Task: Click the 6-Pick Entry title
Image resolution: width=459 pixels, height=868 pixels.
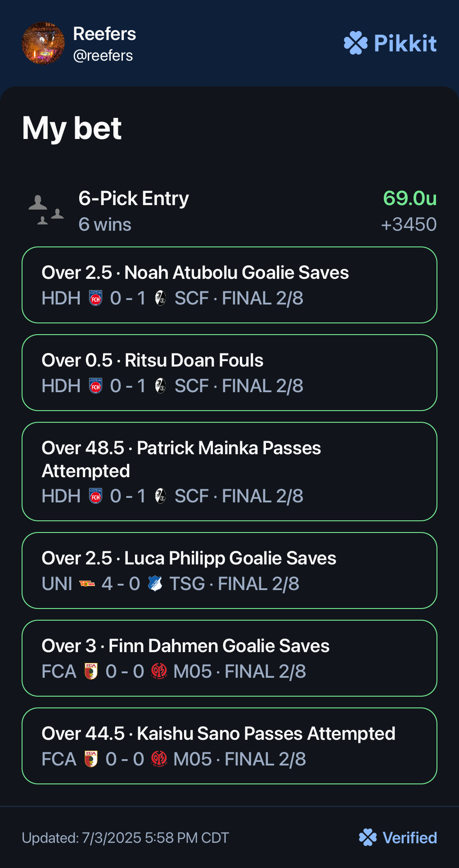Action: [134, 198]
